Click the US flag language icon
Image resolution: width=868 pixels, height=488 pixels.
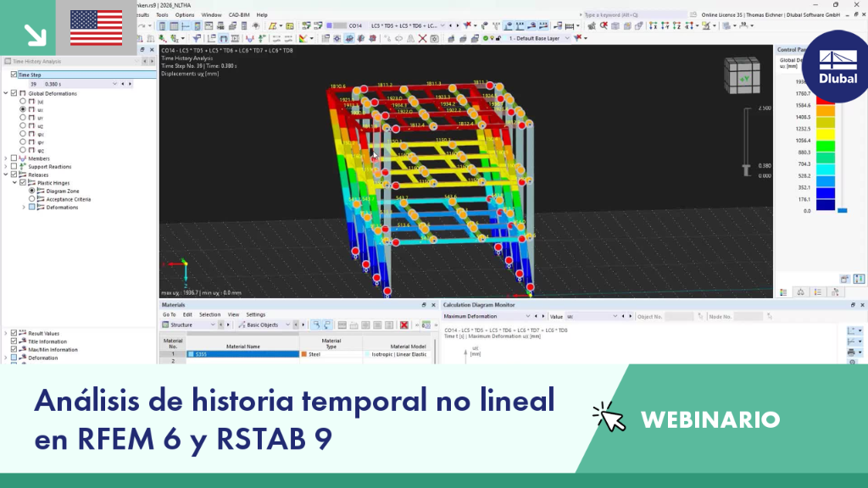[x=97, y=28]
